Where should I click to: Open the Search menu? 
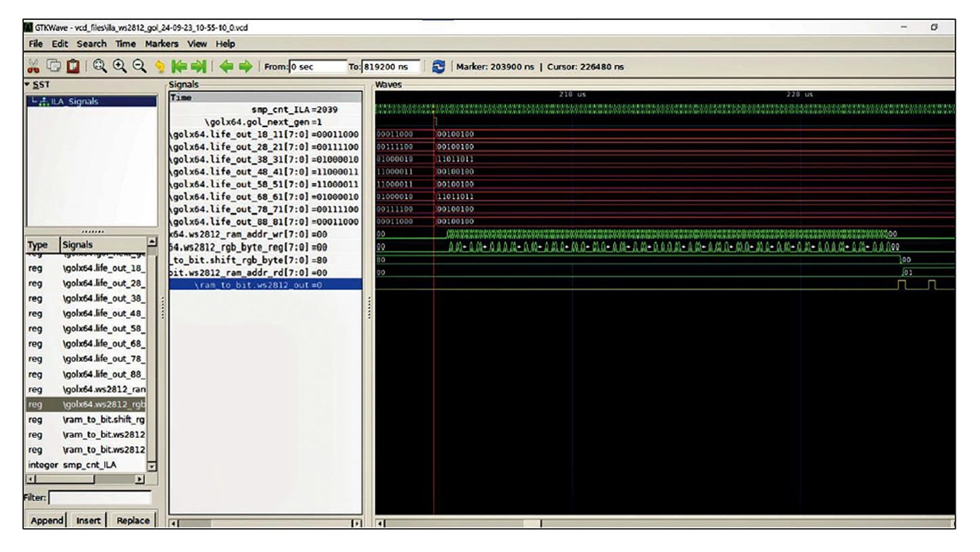tap(91, 44)
